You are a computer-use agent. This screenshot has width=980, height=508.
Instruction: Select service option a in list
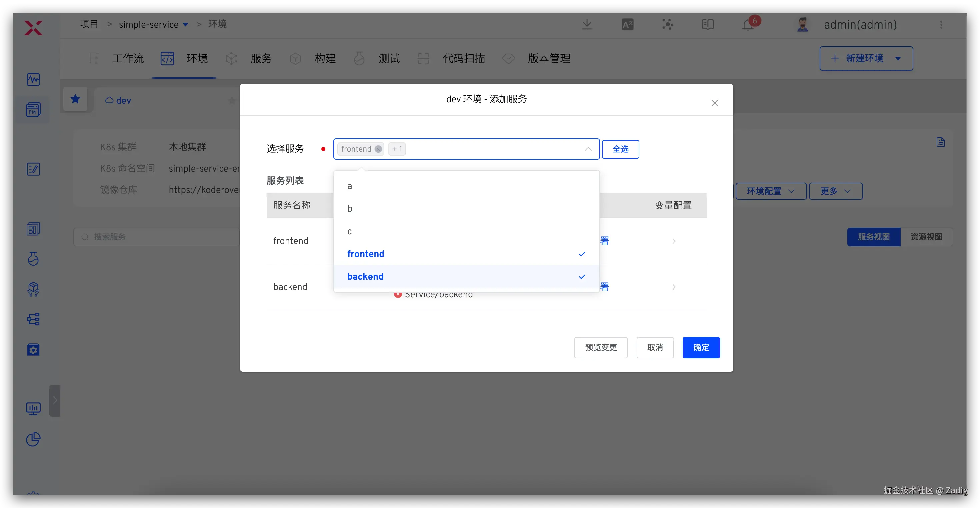[350, 186]
